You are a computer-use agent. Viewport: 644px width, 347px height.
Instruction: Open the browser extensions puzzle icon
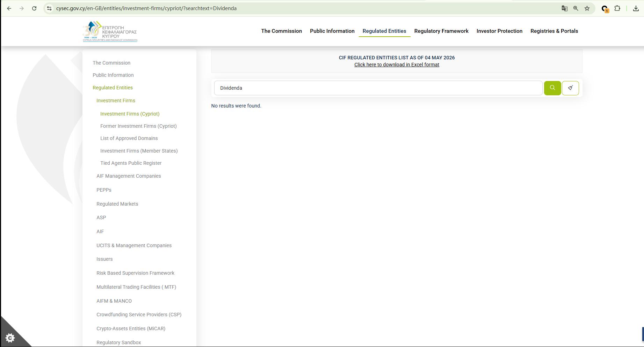tap(617, 8)
